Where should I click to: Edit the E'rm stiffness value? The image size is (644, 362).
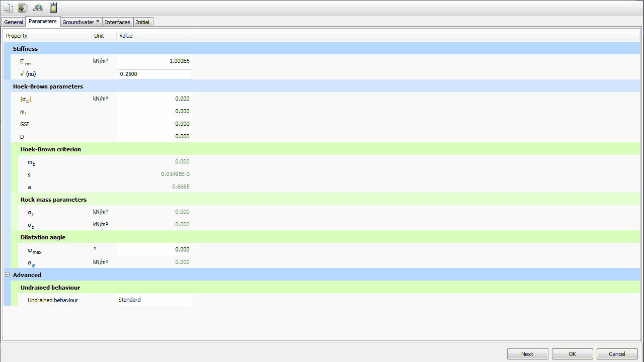[154, 61]
